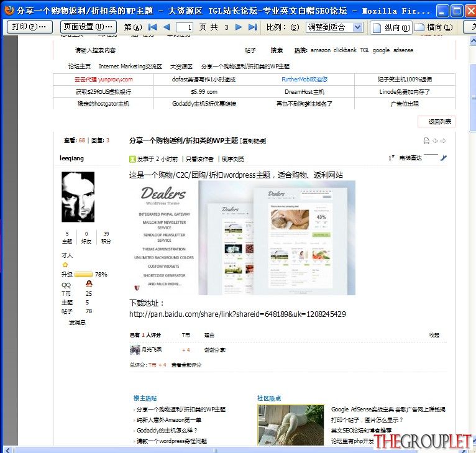Open the FurtherMobi欢迎您 ad link

(x=304, y=80)
